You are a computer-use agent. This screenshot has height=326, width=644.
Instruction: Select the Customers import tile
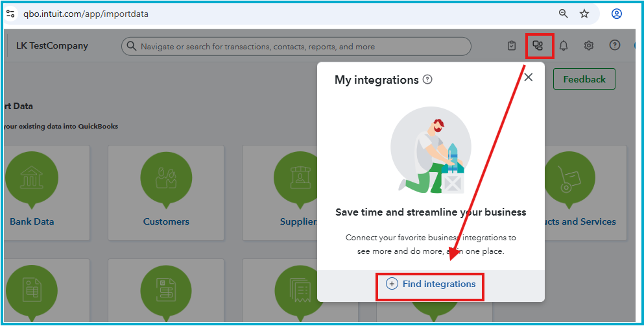tap(166, 192)
